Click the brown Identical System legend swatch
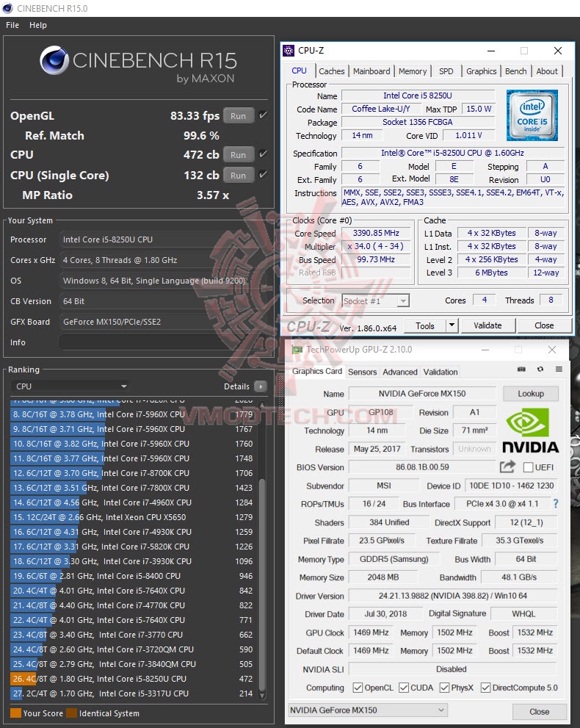The height and width of the screenshot is (728, 580). point(71,713)
